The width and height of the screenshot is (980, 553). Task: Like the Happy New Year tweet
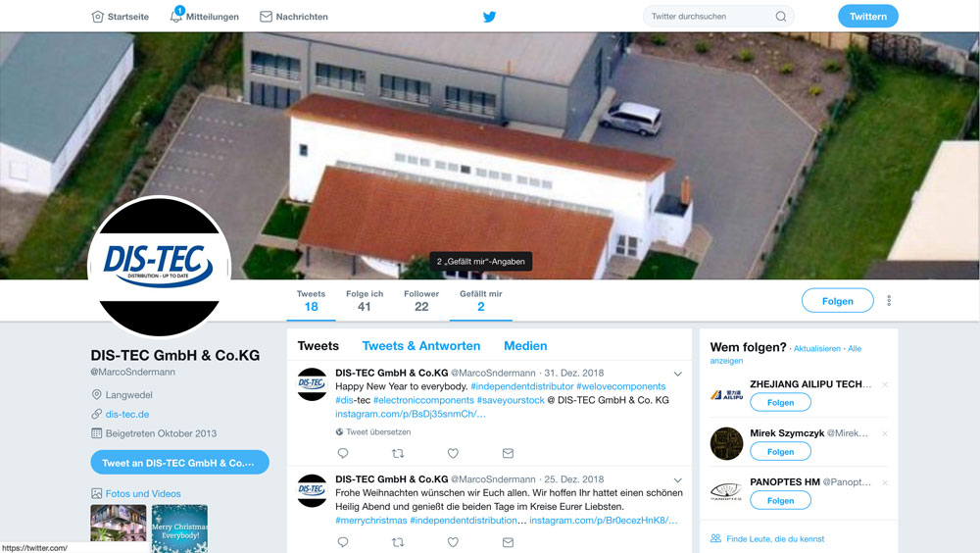coord(453,453)
